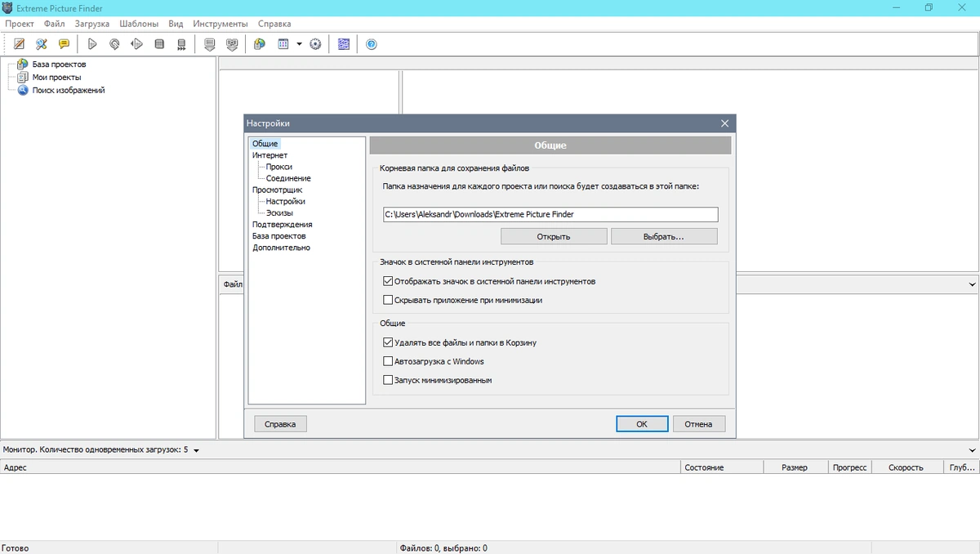This screenshot has width=980, height=554.
Task: Open the simultaneous downloads count dropdown arrow
Action: pos(197,450)
